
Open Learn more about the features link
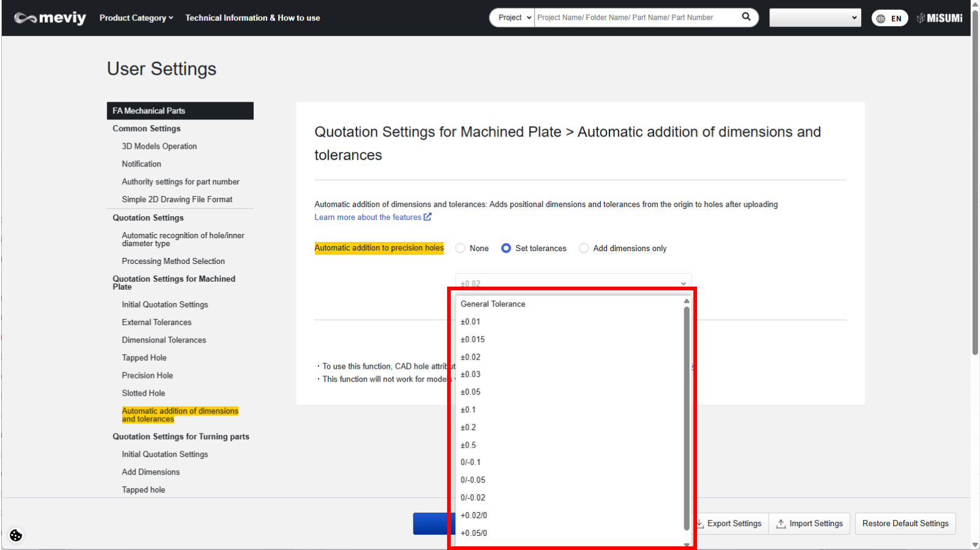pyautogui.click(x=367, y=217)
